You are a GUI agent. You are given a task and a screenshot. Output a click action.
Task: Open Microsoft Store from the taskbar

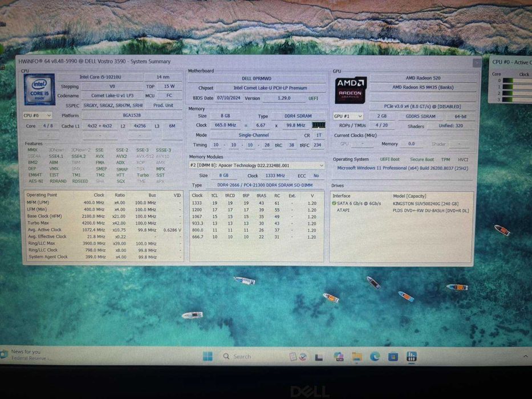(393, 357)
